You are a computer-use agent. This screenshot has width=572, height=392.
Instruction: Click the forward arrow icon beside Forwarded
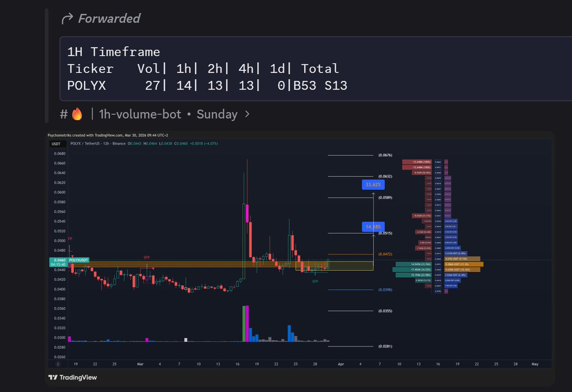(67, 19)
